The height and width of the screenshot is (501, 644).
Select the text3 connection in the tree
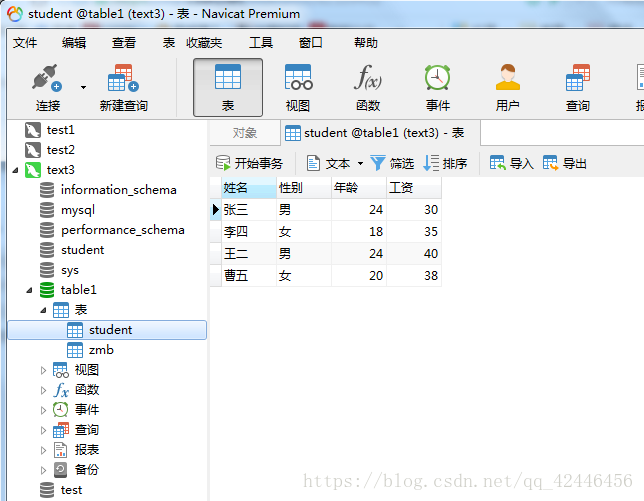coord(60,170)
